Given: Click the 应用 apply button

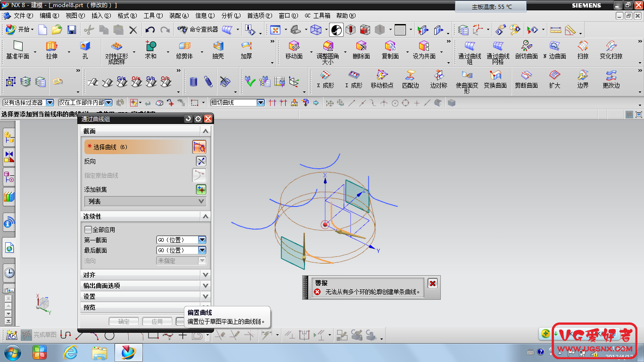Looking at the screenshot, I should pyautogui.click(x=157, y=321).
